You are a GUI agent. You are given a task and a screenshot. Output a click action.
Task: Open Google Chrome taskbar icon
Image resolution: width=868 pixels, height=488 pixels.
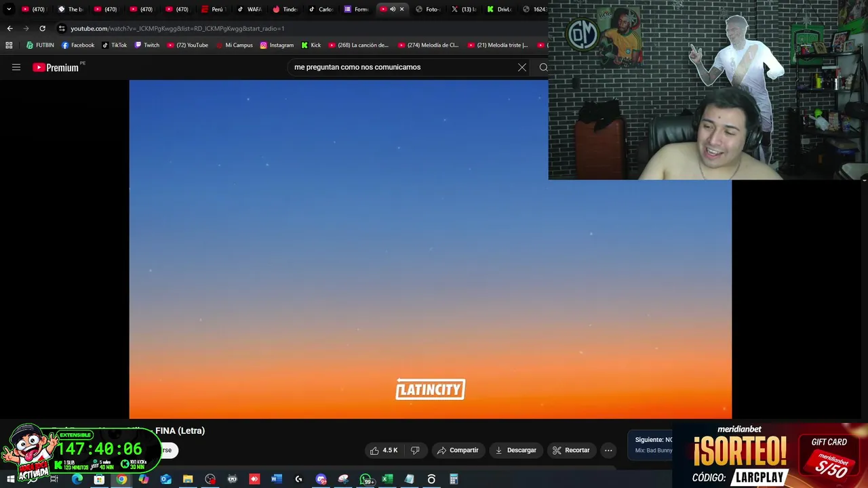tap(121, 479)
